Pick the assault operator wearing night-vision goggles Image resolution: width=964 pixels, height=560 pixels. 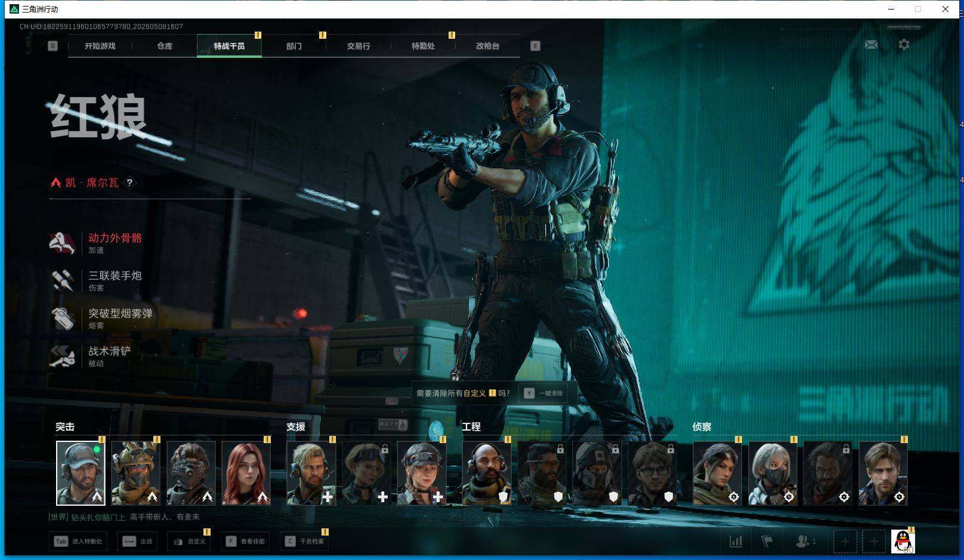tap(191, 473)
